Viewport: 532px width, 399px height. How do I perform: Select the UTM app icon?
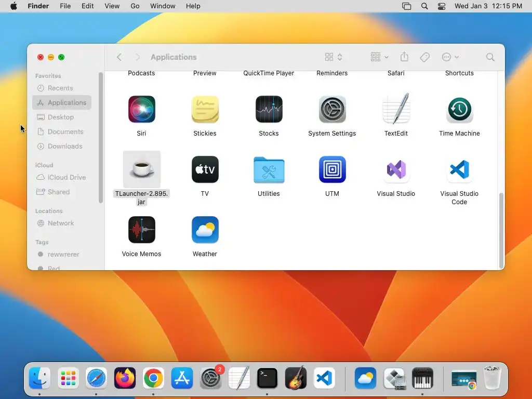[332, 169]
